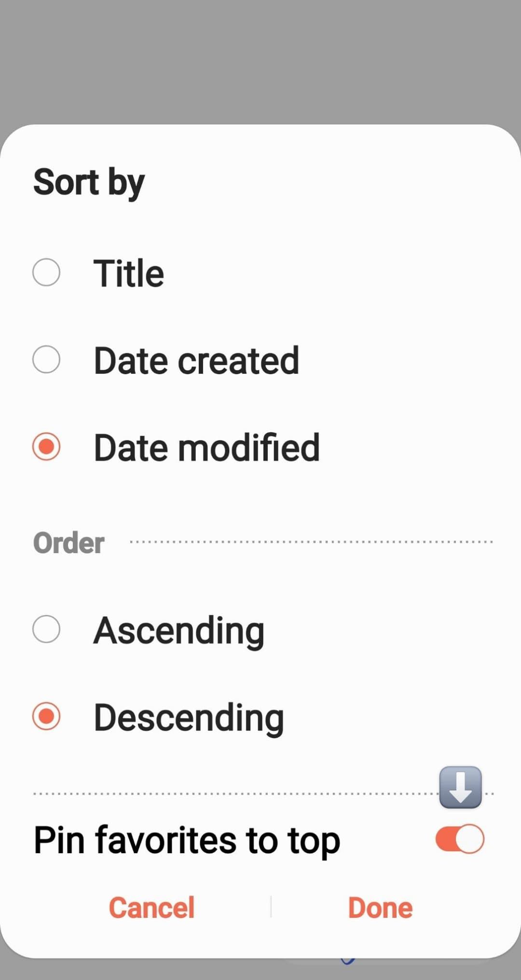
Task: Select the Date modified radio circle
Action: click(46, 447)
